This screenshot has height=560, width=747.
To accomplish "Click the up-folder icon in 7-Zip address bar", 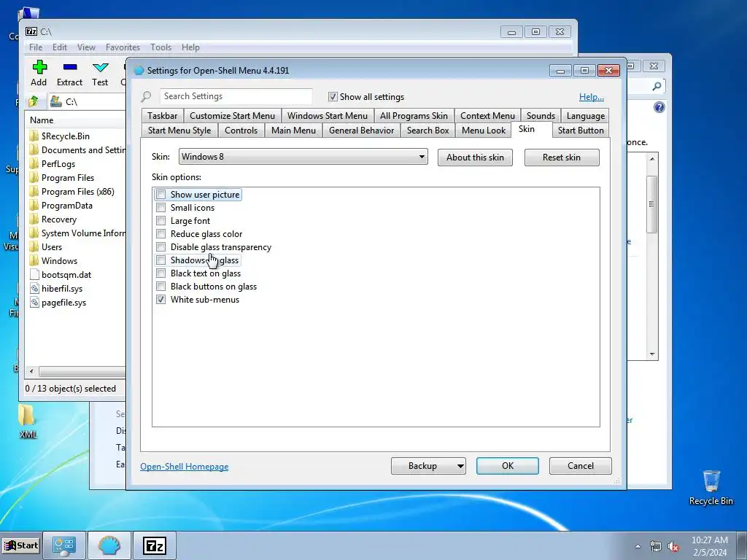I will point(34,101).
